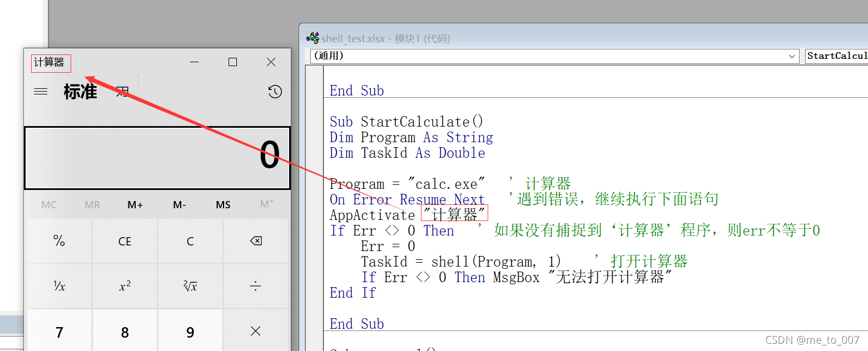Click the backspace key in Calculator

256,241
